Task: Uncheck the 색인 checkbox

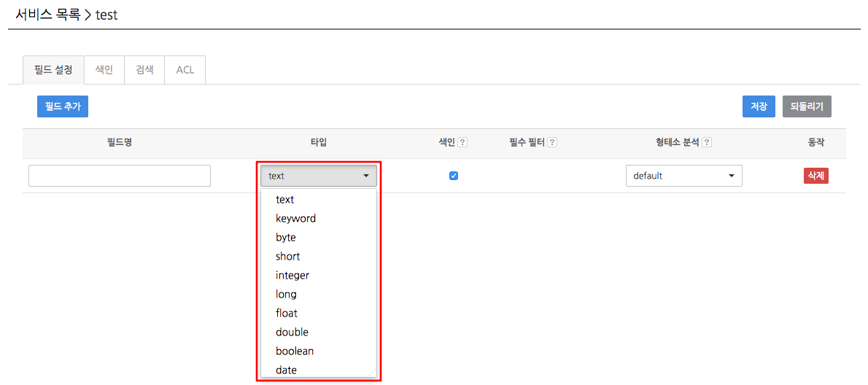Action: 454,176
